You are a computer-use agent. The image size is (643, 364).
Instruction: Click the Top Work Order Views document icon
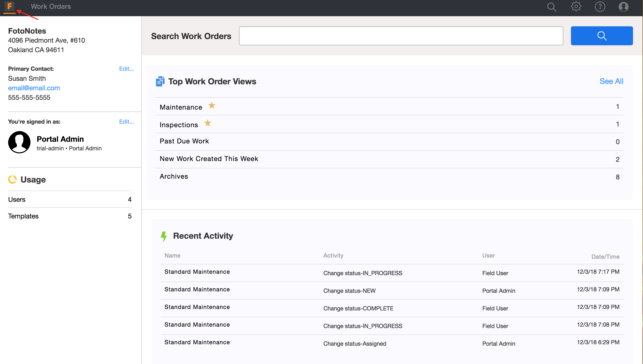point(160,81)
